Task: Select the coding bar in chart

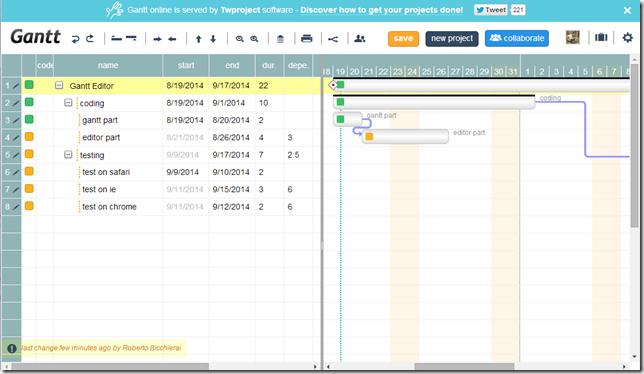Action: pyautogui.click(x=434, y=102)
